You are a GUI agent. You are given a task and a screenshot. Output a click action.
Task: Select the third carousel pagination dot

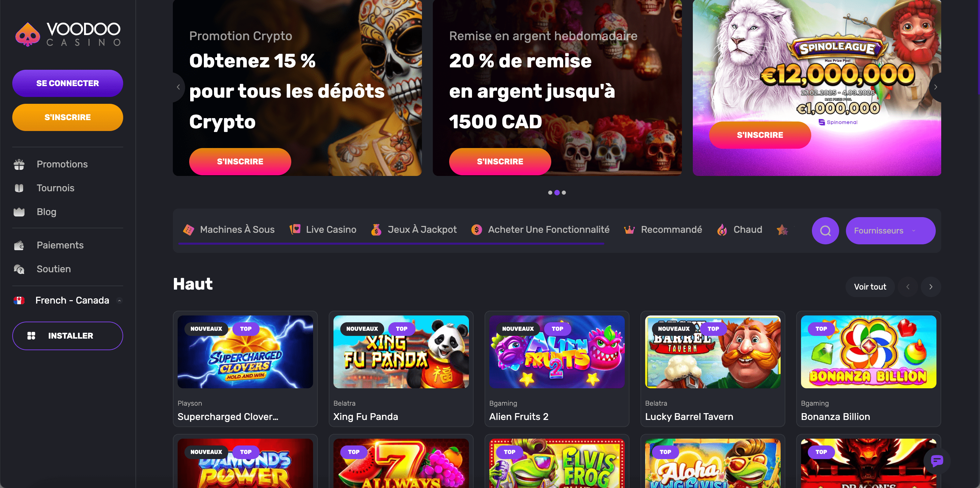coord(564,193)
